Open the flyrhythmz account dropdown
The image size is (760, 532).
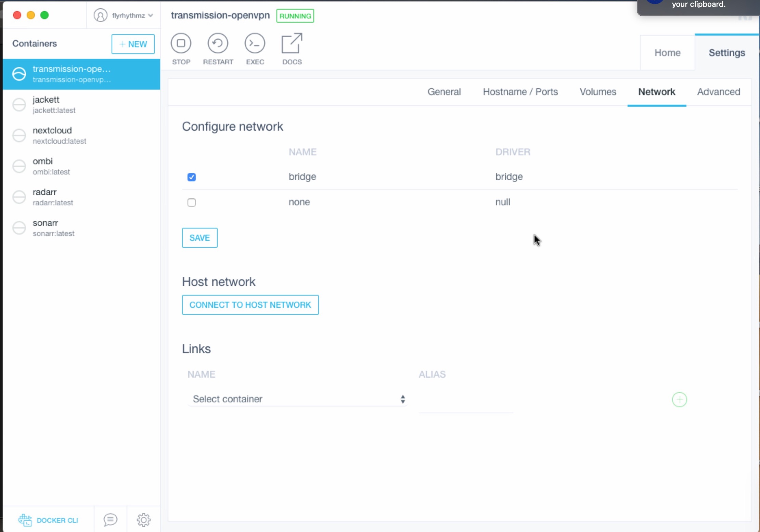pos(124,15)
